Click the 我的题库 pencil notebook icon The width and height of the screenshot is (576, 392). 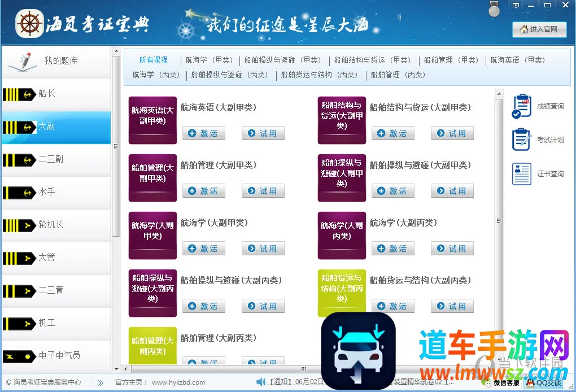20,60
